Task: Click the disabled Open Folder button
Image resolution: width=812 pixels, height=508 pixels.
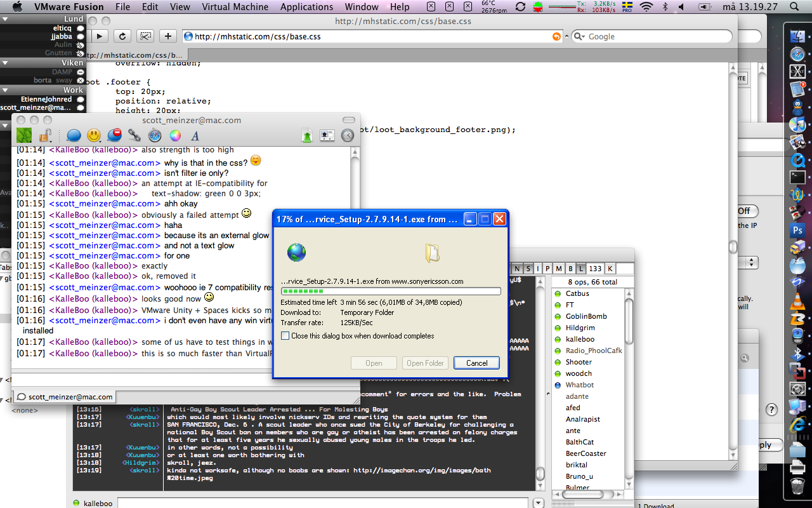Action: (x=425, y=363)
